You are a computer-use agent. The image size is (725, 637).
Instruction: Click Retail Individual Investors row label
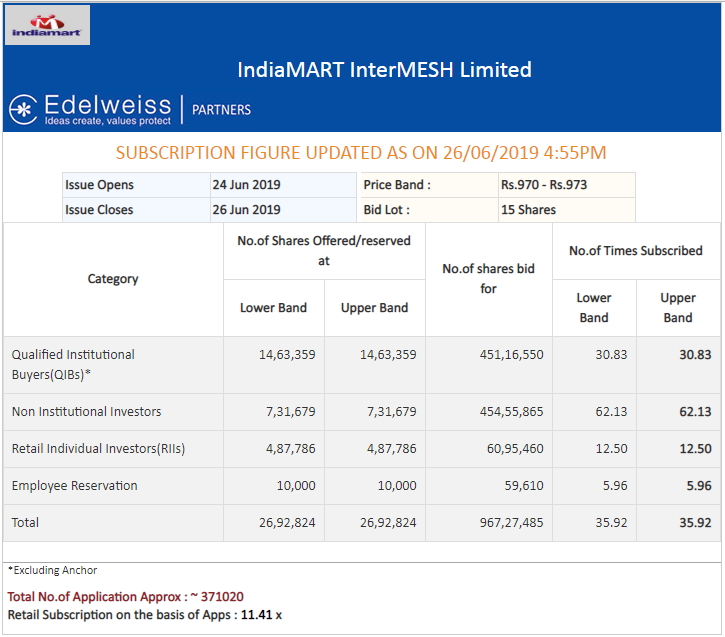[98, 448]
